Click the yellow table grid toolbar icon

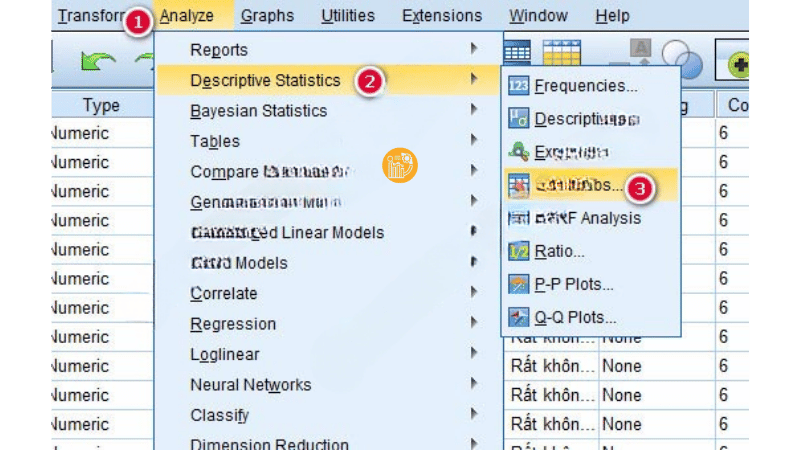[561, 52]
